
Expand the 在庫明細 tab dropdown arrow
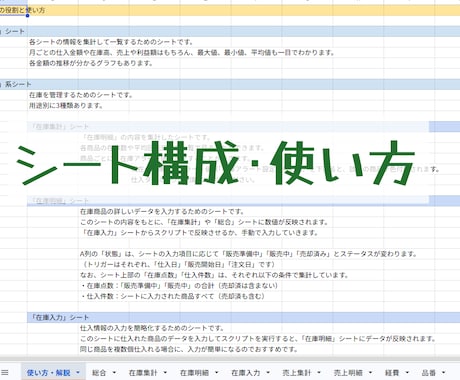[217, 372]
